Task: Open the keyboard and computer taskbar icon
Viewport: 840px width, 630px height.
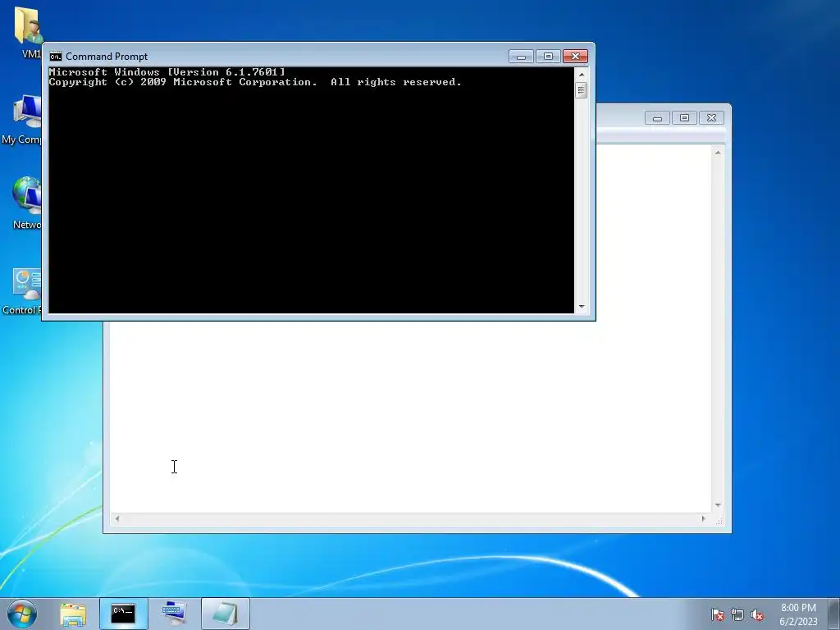Action: [174, 614]
